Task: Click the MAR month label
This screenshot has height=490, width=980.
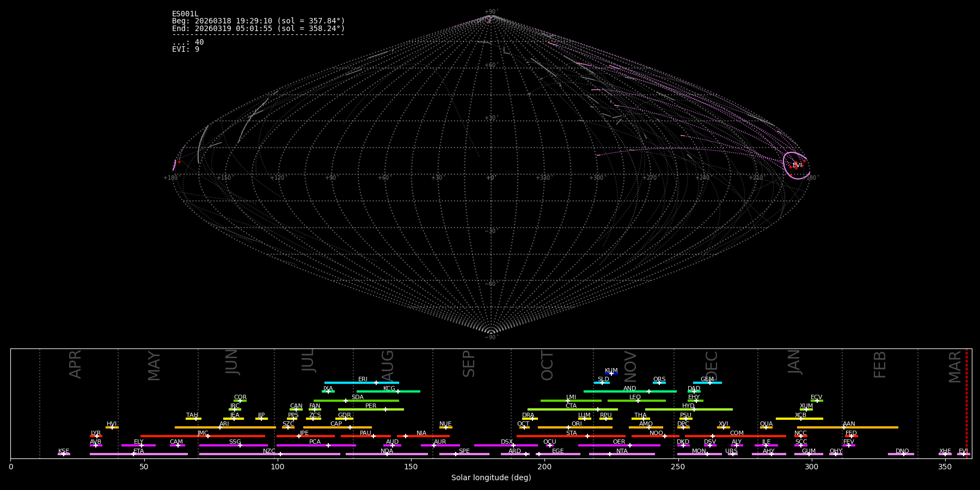Action: coord(955,366)
